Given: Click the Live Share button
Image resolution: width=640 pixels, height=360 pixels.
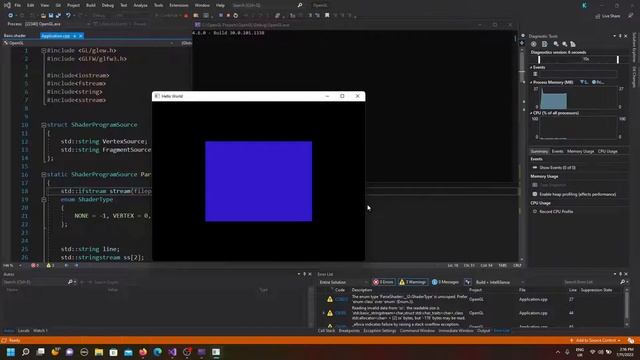Looking at the screenshot, I should [608, 16].
